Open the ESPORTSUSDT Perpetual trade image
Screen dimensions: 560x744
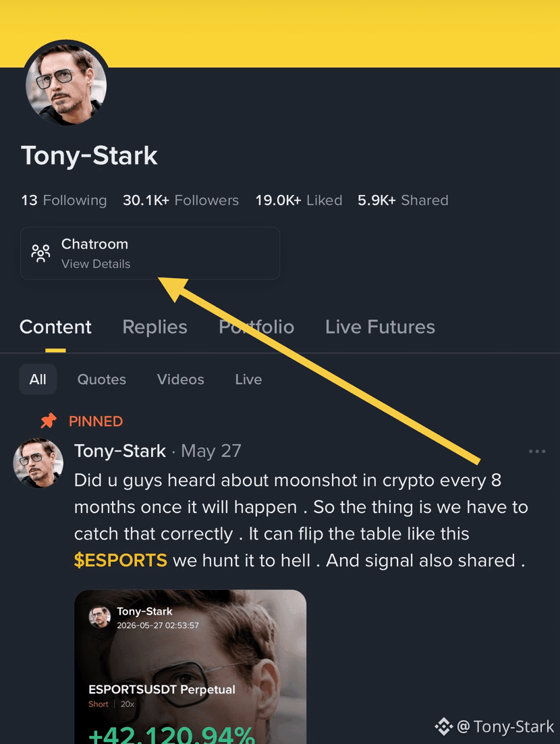[190, 666]
